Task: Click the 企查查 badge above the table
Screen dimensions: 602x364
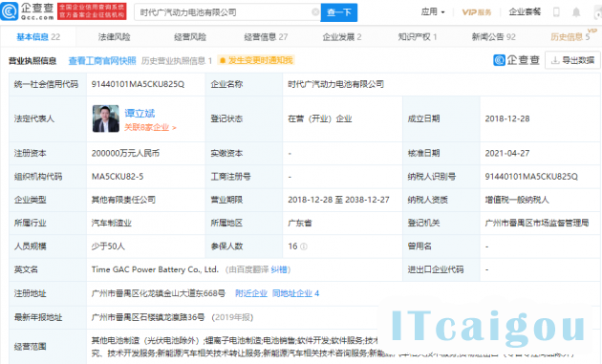Action: [x=516, y=60]
